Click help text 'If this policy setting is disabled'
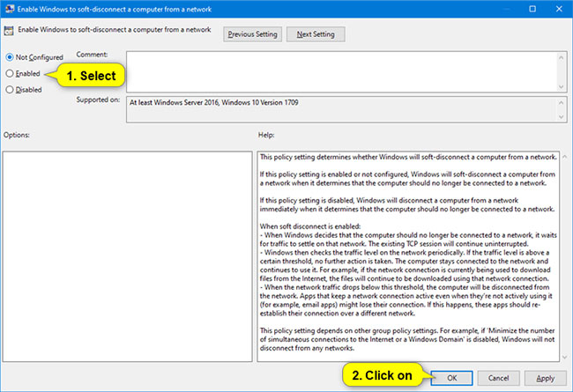Viewport: 573px width, 392px height. tap(308, 201)
